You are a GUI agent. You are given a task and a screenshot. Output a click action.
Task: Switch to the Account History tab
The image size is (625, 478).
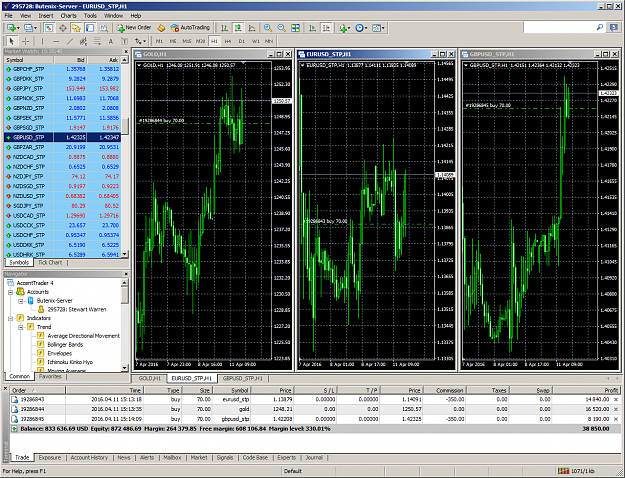click(x=89, y=458)
